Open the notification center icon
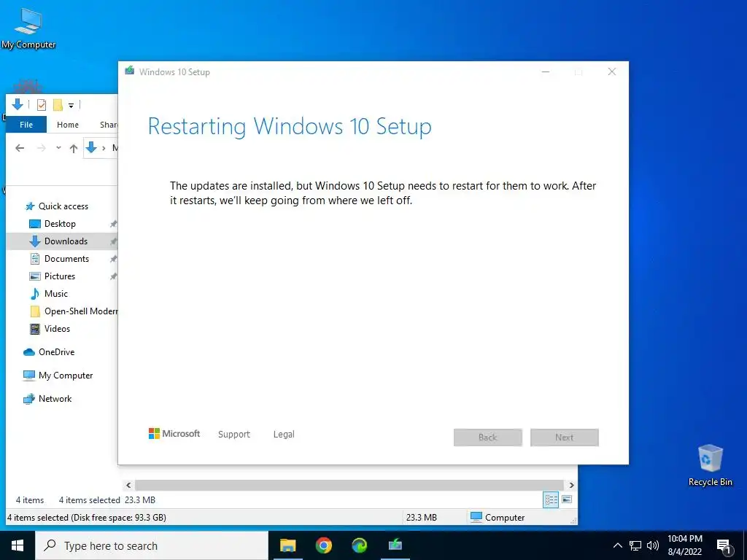 point(724,546)
